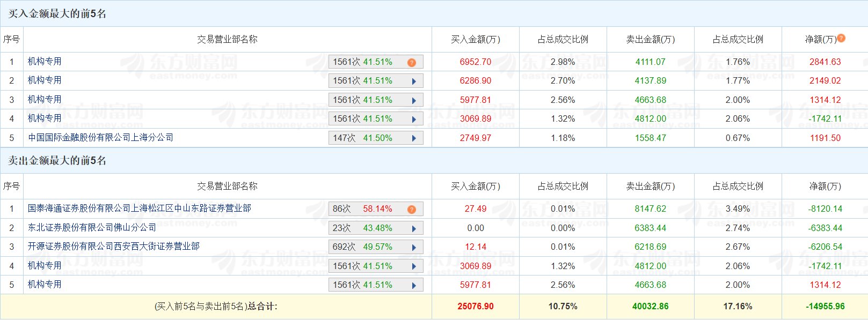The width and height of the screenshot is (868, 320).
Task: Open 开源证券 西安西大街证券营业部 link
Action: [113, 247]
